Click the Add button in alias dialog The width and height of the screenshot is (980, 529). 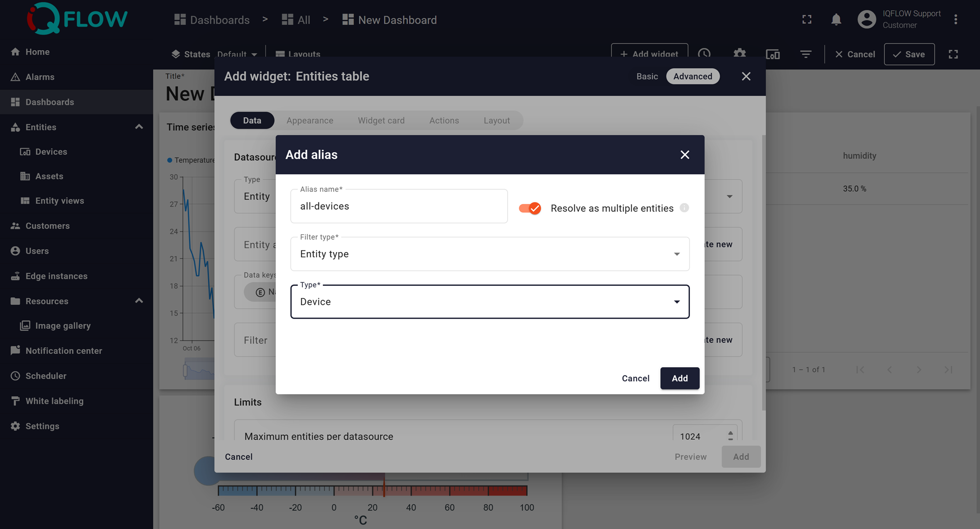[x=679, y=378]
